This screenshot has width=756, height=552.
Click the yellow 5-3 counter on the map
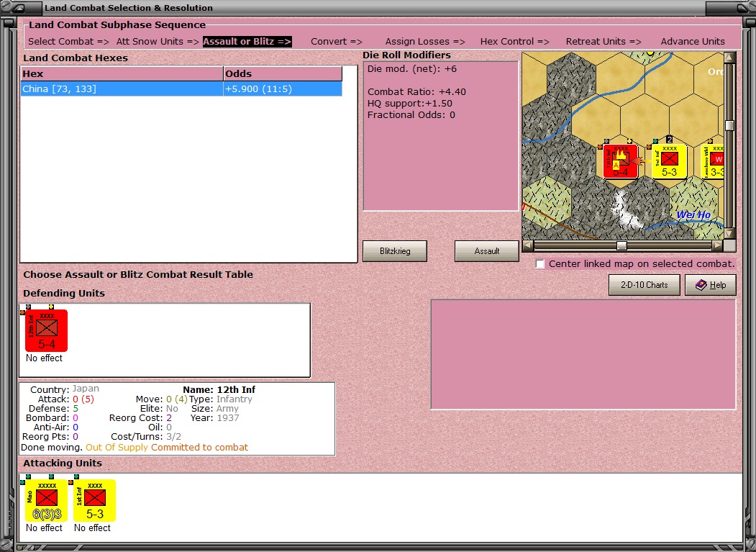click(x=669, y=161)
